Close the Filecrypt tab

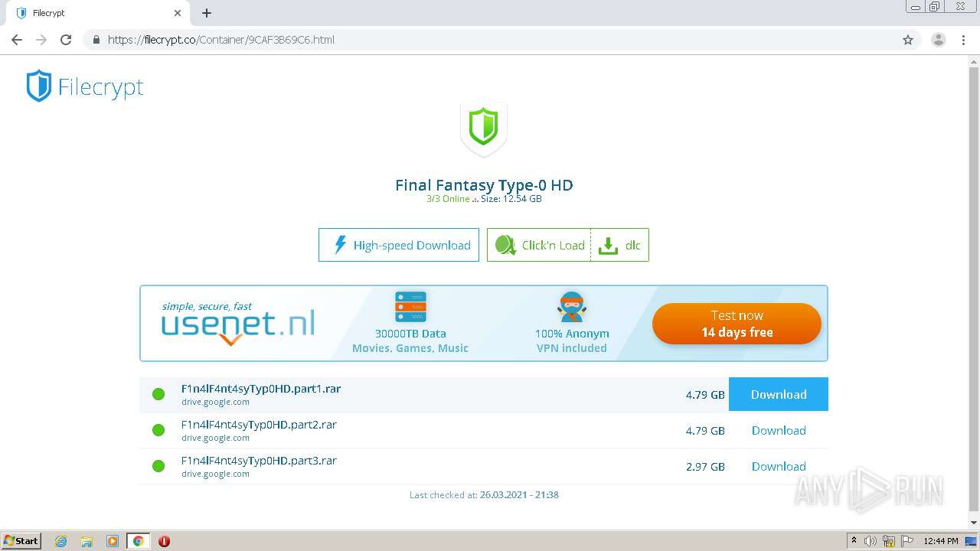(x=178, y=13)
